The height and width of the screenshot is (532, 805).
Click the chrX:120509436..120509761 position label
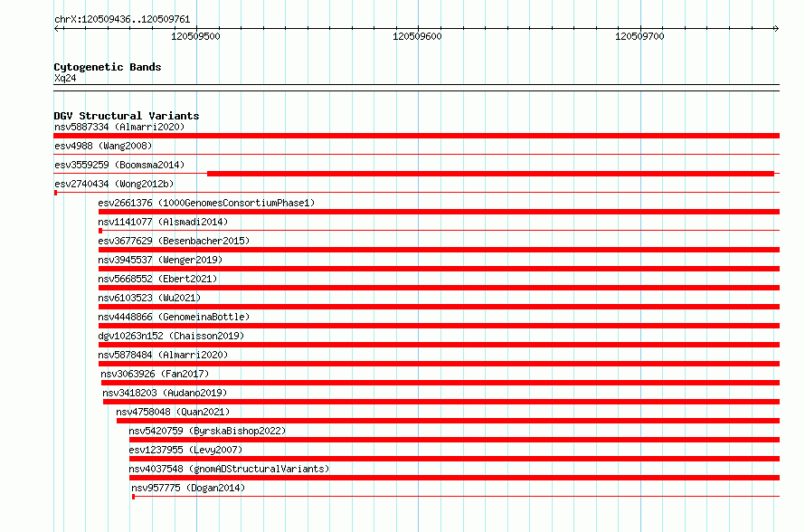pyautogui.click(x=122, y=19)
